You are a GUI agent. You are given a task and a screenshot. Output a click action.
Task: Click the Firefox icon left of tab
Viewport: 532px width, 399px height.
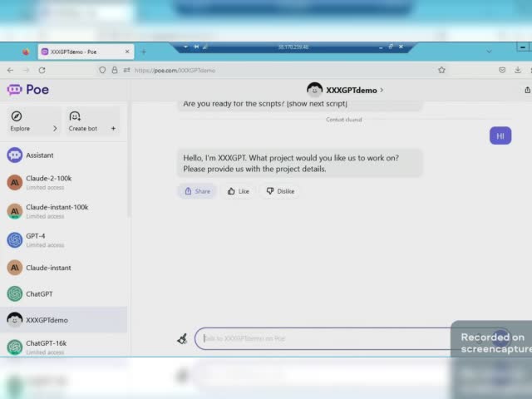coord(26,52)
